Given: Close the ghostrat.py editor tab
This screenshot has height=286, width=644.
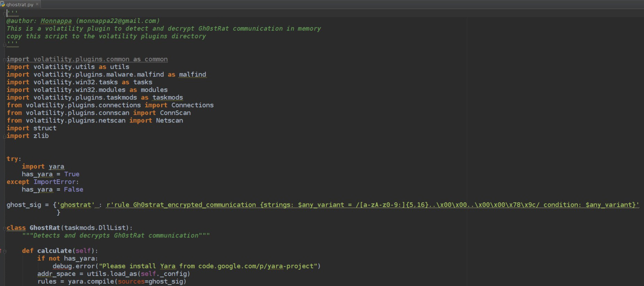Looking at the screenshot, I should coord(37,4).
